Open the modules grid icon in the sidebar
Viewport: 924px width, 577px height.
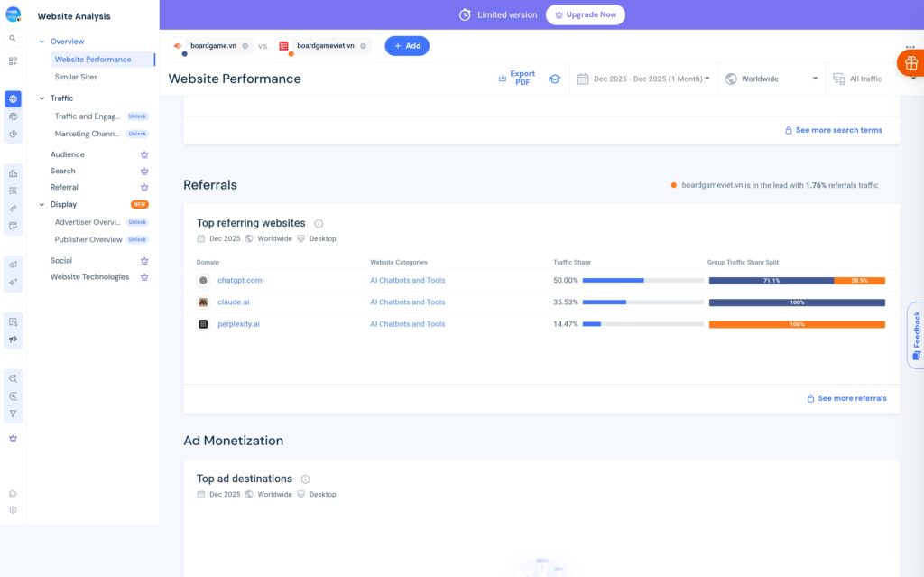13,60
